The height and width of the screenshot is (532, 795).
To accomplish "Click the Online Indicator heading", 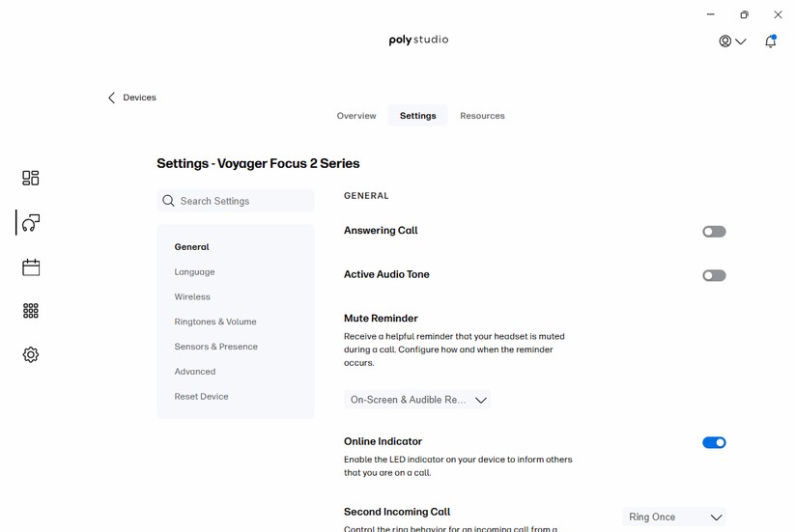I will (383, 441).
